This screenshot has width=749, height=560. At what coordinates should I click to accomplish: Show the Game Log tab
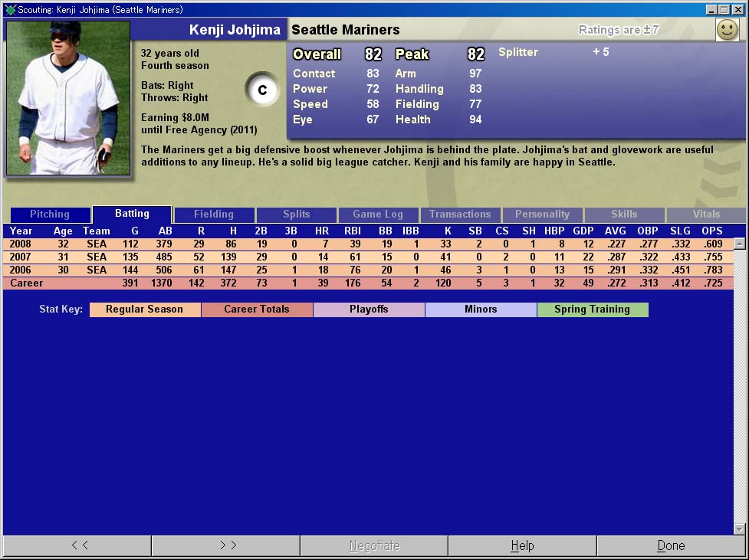pos(378,215)
